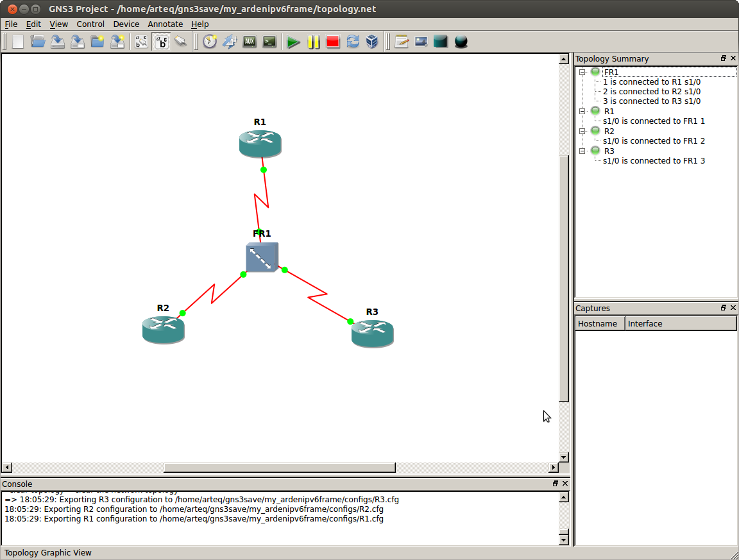
Task: Open the Control menu
Action: [90, 24]
